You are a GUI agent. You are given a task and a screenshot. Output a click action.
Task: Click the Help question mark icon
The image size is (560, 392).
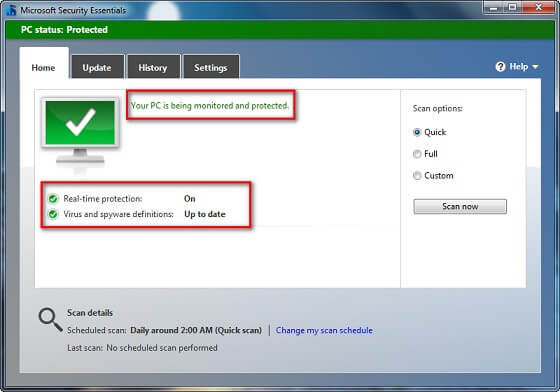click(500, 66)
